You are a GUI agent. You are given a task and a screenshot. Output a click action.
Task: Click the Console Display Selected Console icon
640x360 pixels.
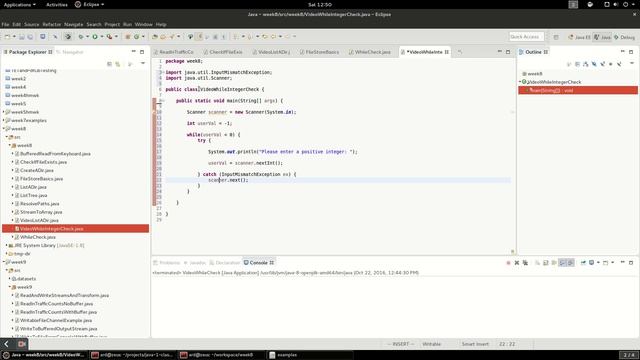pyautogui.click(x=591, y=263)
